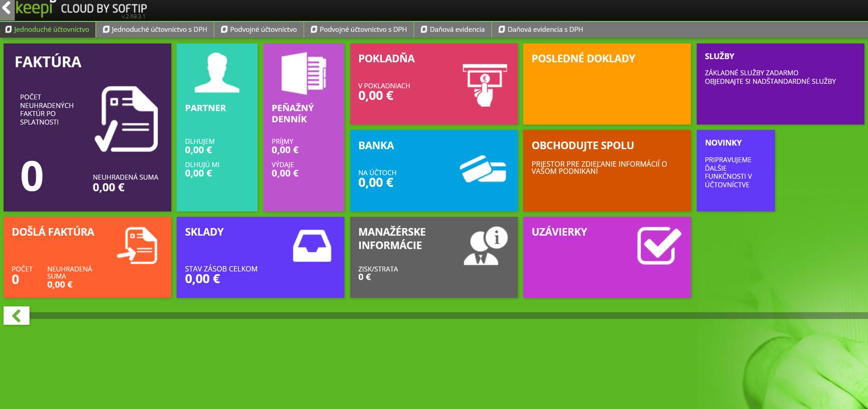Open the Posledné doklady orange tile
Screen dimensions: 868x409
tap(607, 84)
